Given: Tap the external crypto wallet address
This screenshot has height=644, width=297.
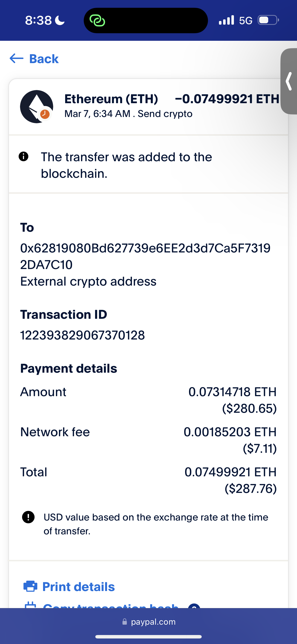Looking at the screenshot, I should (x=145, y=256).
